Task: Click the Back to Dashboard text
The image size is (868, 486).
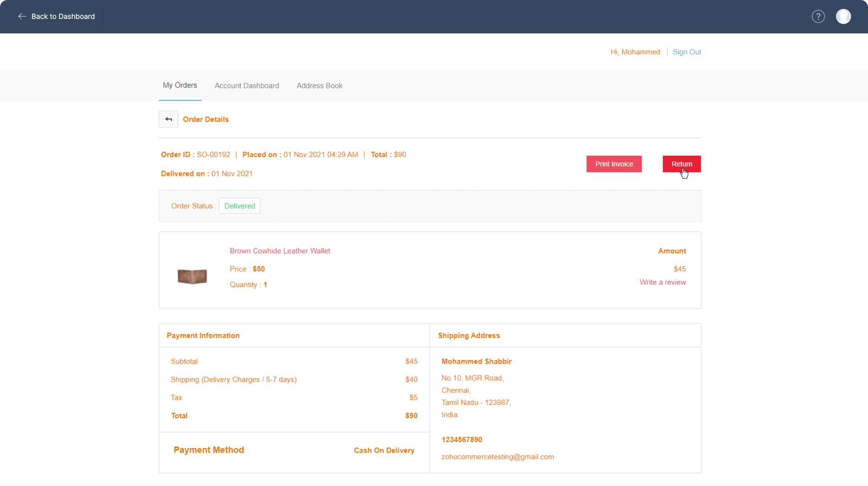Action: point(63,16)
